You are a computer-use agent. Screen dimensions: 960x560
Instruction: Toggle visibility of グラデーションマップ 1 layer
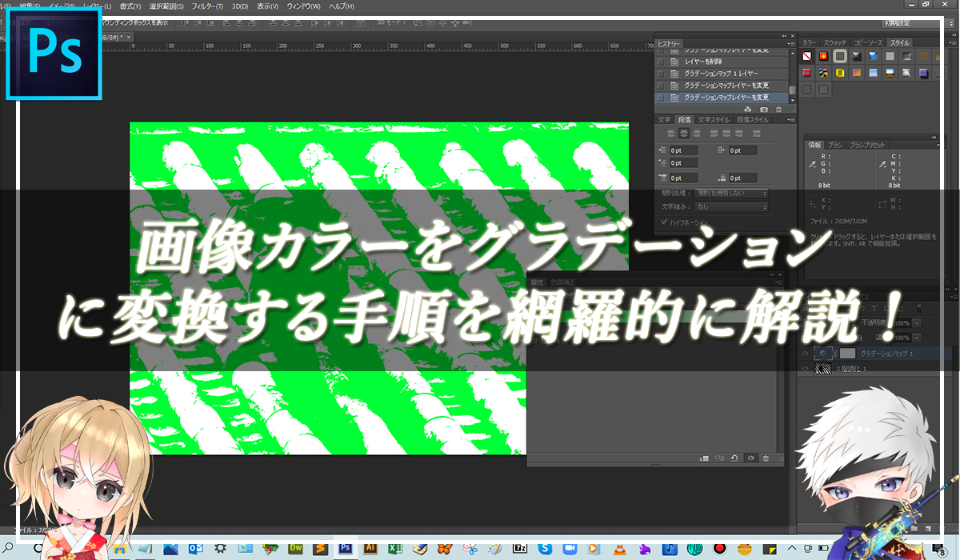[x=806, y=353]
